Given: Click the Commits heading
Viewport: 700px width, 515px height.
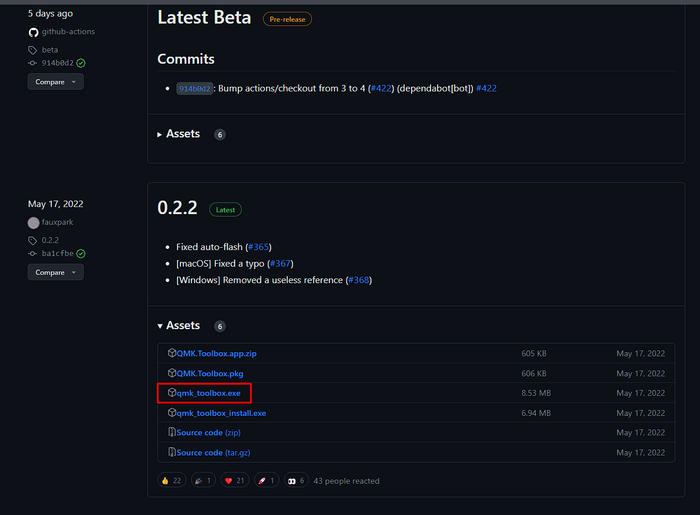Looking at the screenshot, I should pos(186,59).
